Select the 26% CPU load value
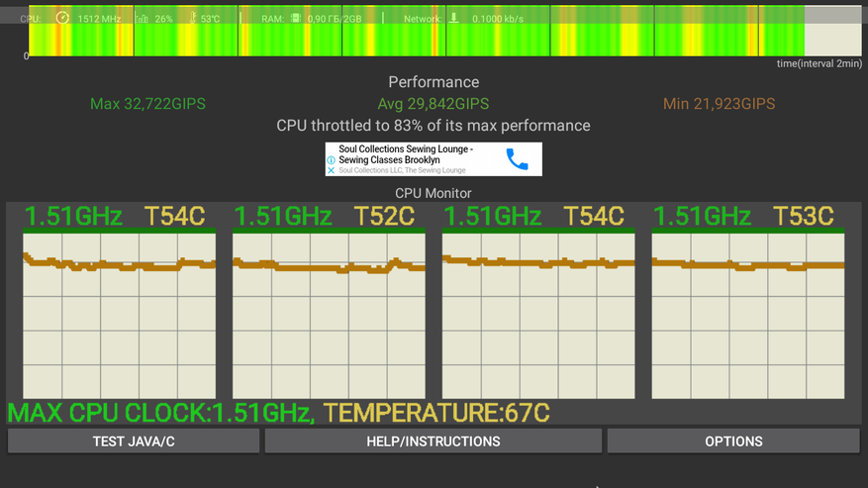The width and height of the screenshot is (868, 488). tap(163, 19)
